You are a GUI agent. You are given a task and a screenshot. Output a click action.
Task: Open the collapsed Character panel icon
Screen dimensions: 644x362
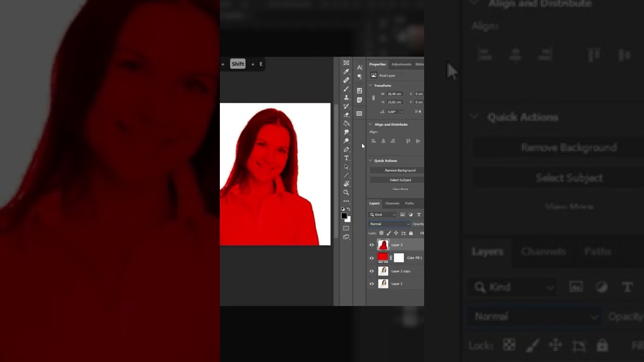coord(359,67)
